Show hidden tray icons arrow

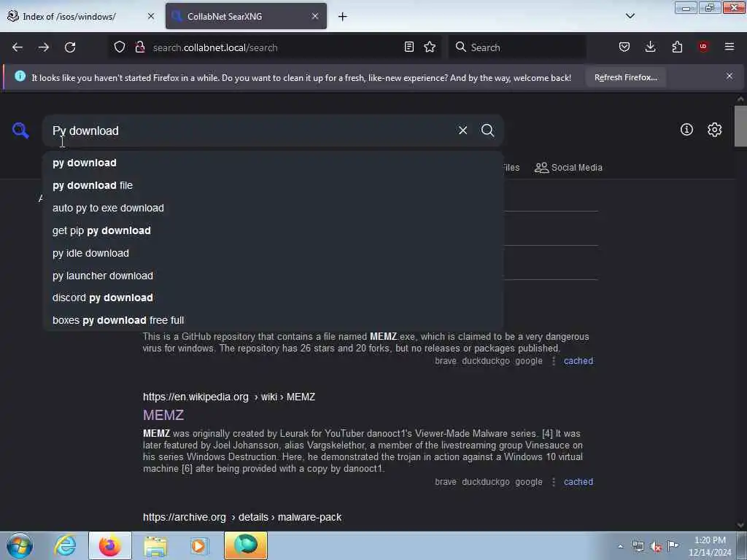pos(620,547)
